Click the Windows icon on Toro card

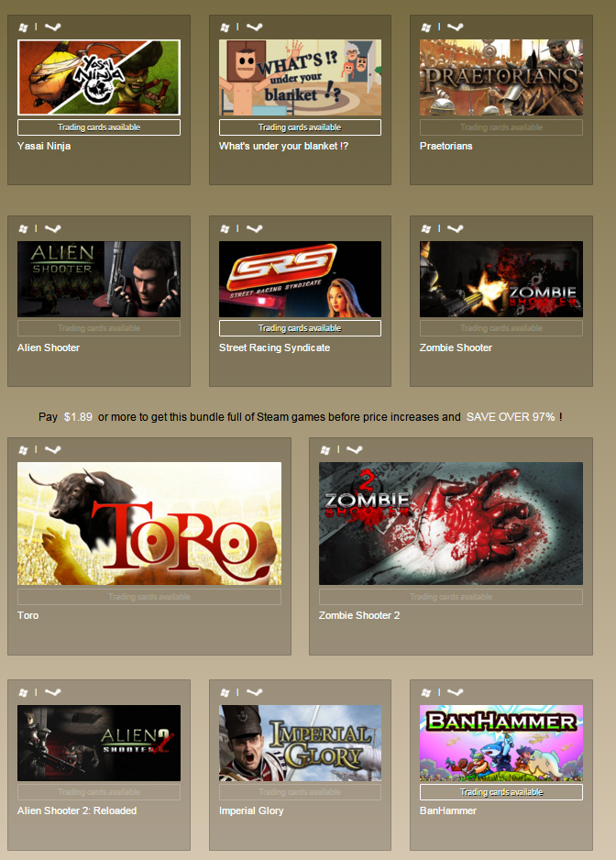click(23, 450)
